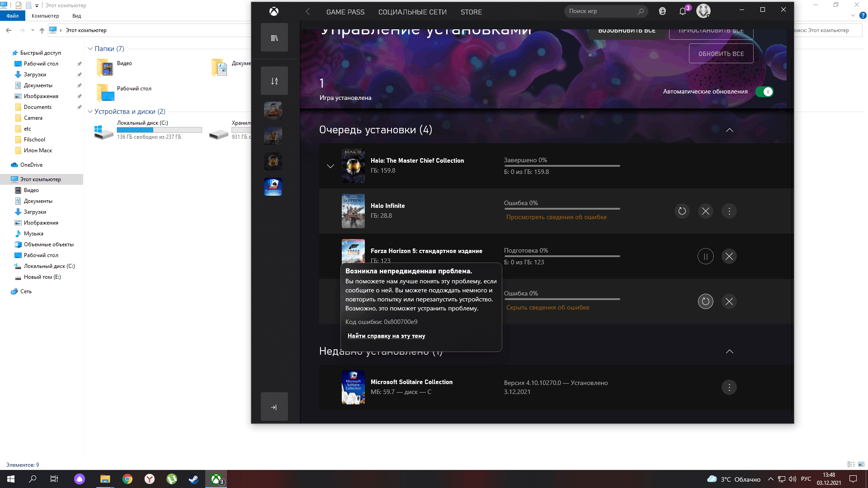The height and width of the screenshot is (488, 868).
Task: Cancel the last errored queue item
Action: pyautogui.click(x=729, y=301)
